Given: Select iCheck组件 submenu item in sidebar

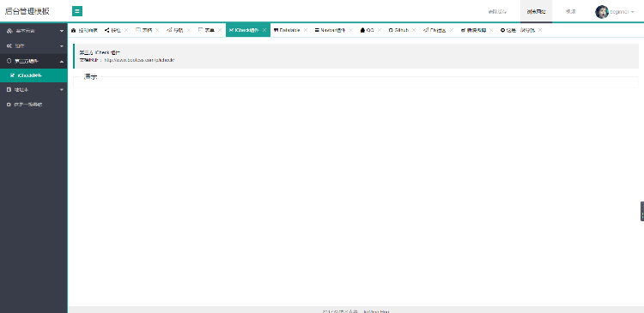Looking at the screenshot, I should (x=33, y=75).
